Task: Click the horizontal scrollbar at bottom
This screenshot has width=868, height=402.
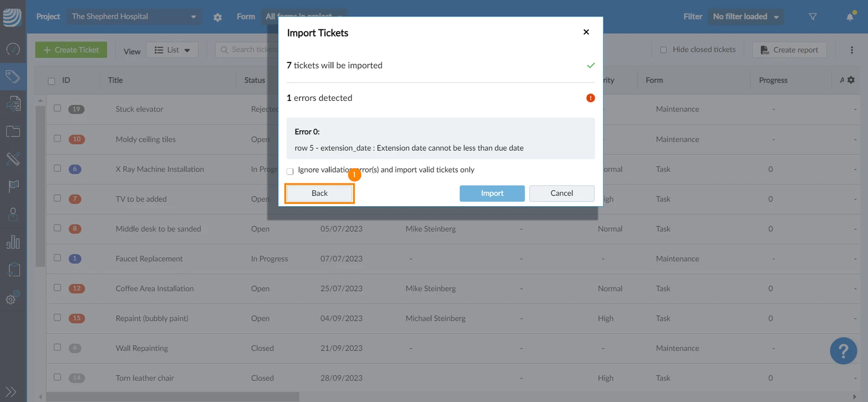Action: tap(173, 397)
